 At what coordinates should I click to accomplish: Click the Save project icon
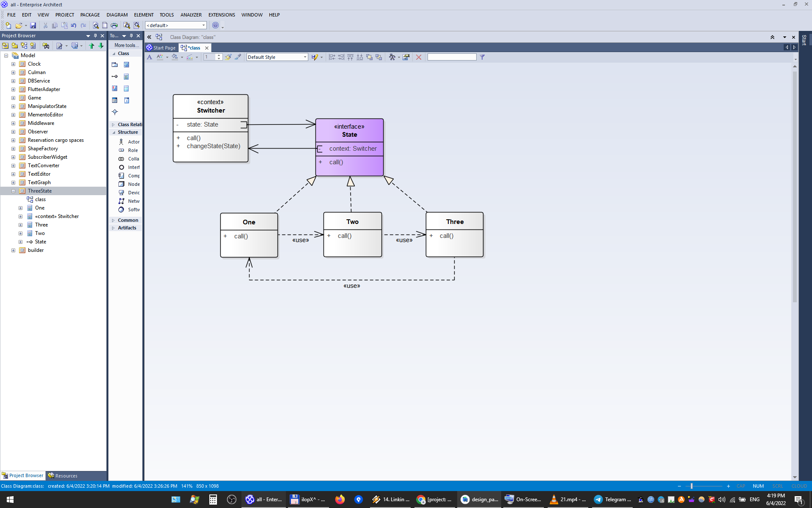pyautogui.click(x=33, y=25)
